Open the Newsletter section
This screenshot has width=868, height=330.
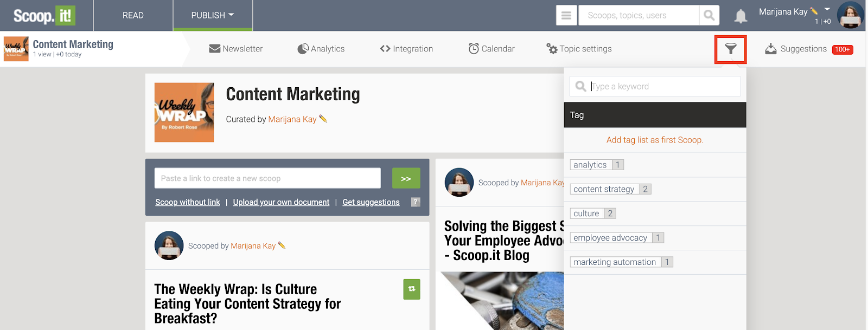[236, 49]
